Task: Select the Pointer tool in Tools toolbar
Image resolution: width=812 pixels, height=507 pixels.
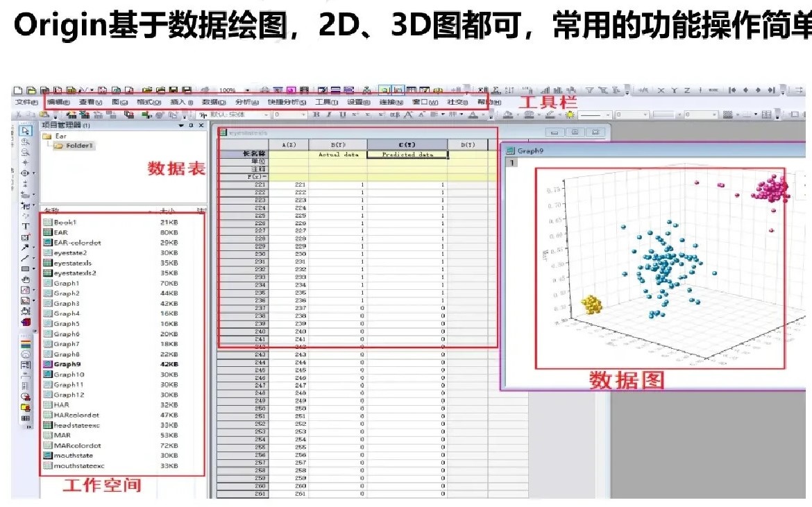Action: click(x=26, y=130)
